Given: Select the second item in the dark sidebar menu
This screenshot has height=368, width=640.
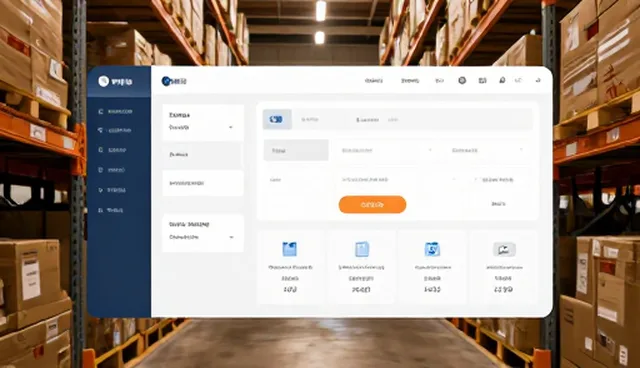Looking at the screenshot, I should click(115, 131).
